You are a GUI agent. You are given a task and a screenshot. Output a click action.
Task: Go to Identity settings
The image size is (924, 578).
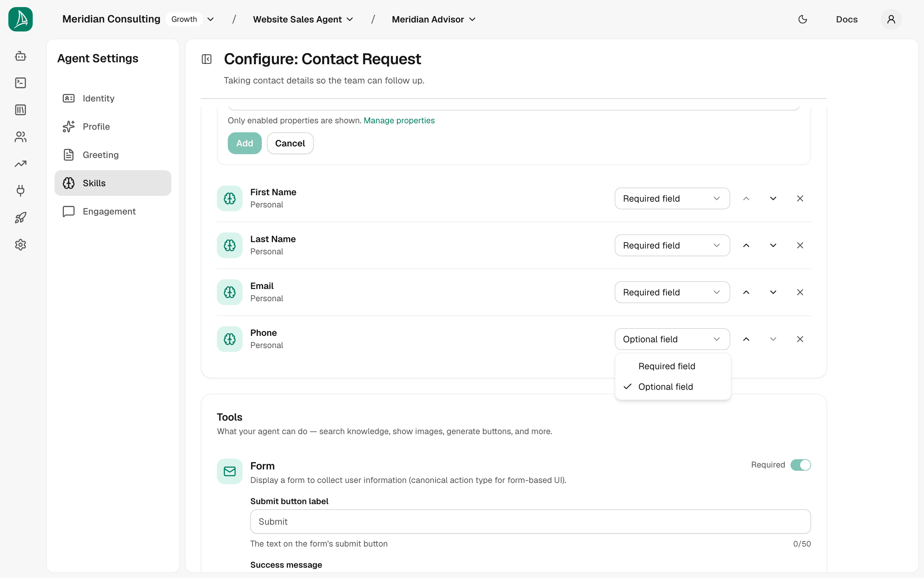coord(113,98)
